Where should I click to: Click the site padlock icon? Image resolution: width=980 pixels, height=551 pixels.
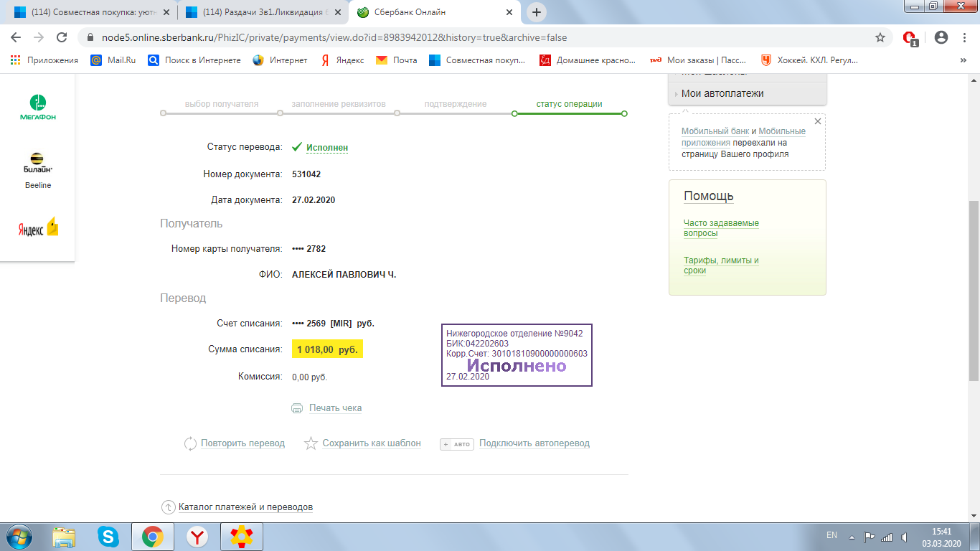(90, 37)
